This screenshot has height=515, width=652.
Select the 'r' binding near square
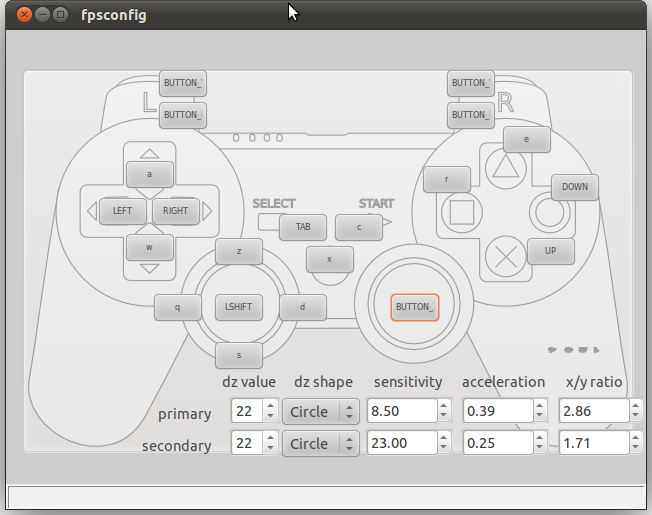pos(447,179)
